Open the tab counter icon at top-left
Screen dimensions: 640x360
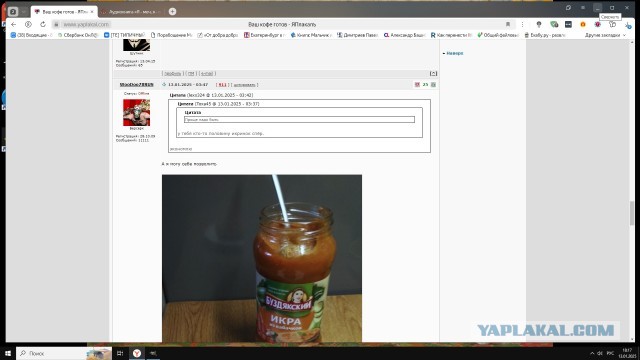point(13,11)
